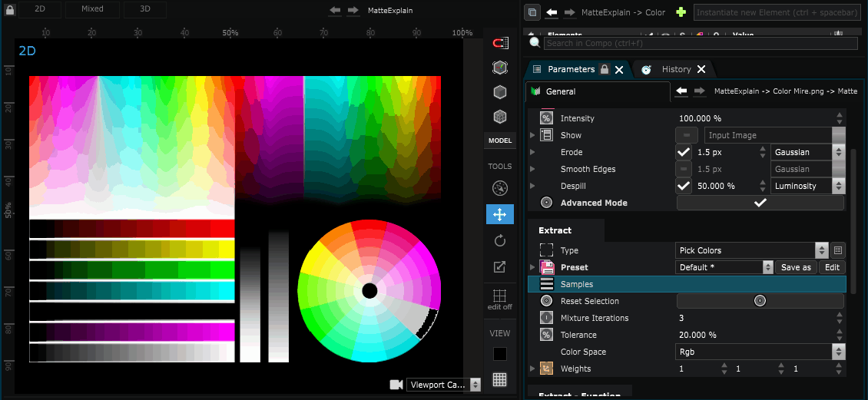Open the Type Pick Colors dropdown

752,250
